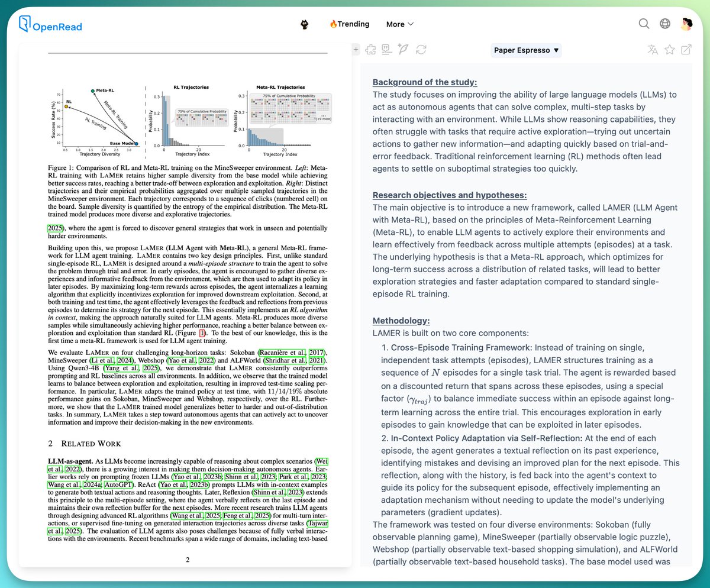Click the plus button beside the paper viewer
The image size is (710, 588).
pos(356,50)
